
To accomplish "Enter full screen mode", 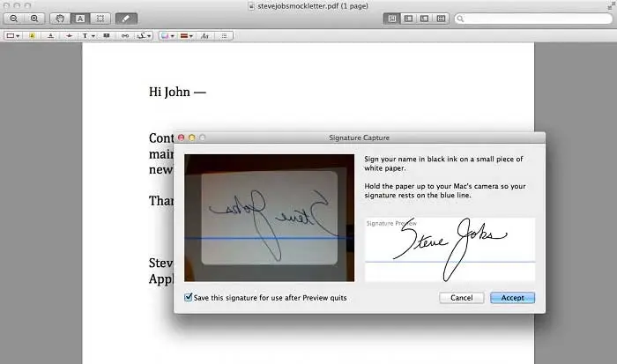I will coord(611,6).
